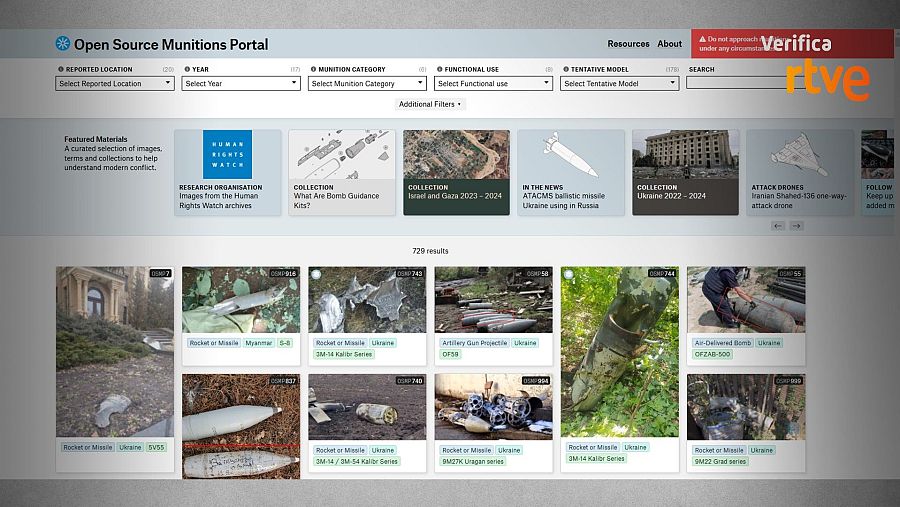Click the info icon beside Year label
The height and width of the screenshot is (507, 900).
pyautogui.click(x=187, y=69)
